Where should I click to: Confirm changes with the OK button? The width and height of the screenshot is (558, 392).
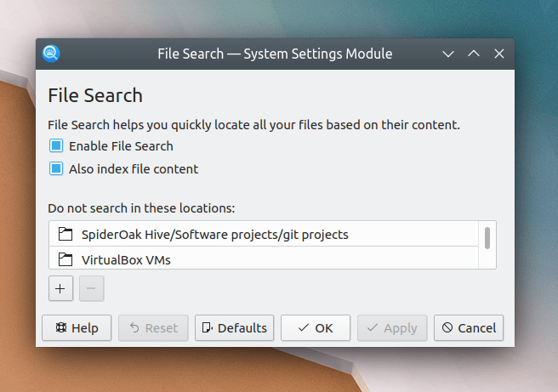pos(315,327)
